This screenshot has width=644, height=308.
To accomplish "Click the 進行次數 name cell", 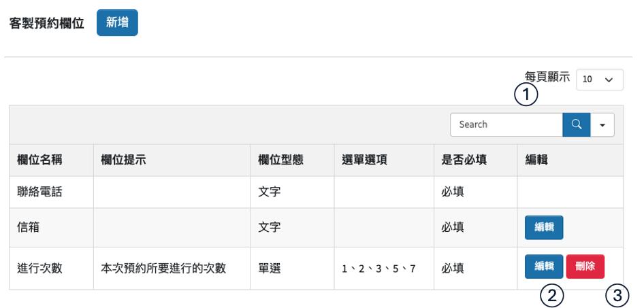I will (x=39, y=267).
